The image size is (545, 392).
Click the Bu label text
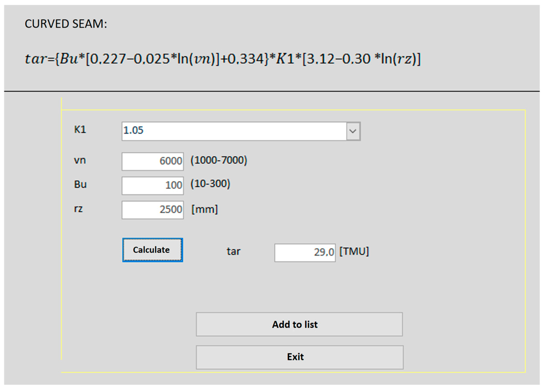[x=80, y=185]
